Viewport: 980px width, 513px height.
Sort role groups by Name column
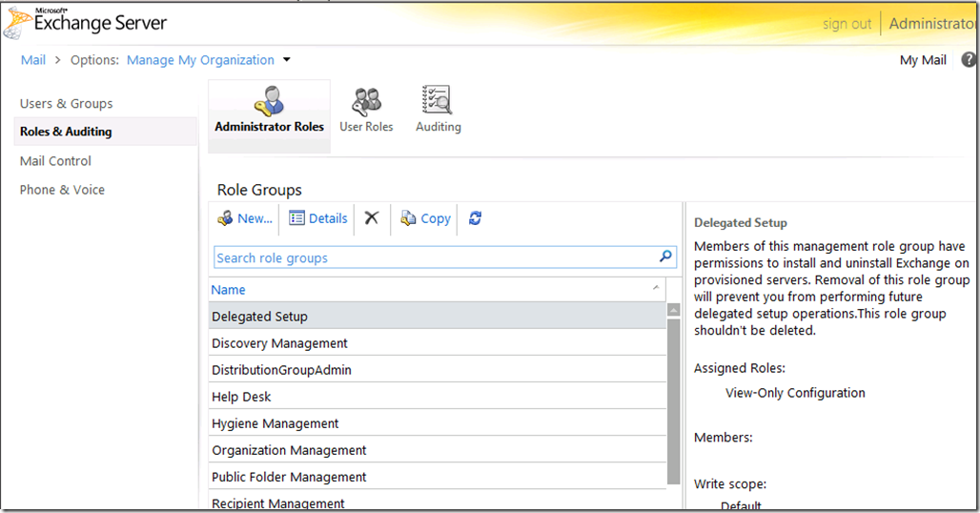pyautogui.click(x=228, y=289)
